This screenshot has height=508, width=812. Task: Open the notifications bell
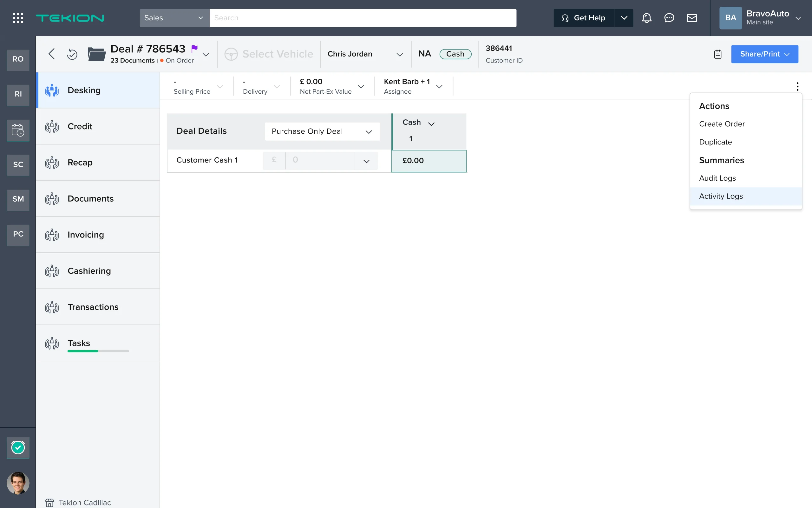[x=646, y=18]
